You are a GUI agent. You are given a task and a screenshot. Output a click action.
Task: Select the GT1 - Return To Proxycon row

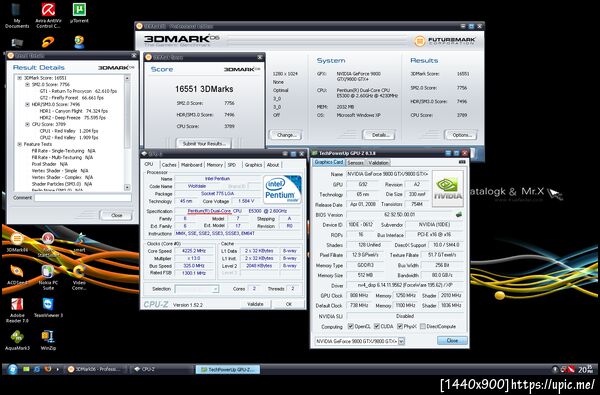tap(78, 91)
